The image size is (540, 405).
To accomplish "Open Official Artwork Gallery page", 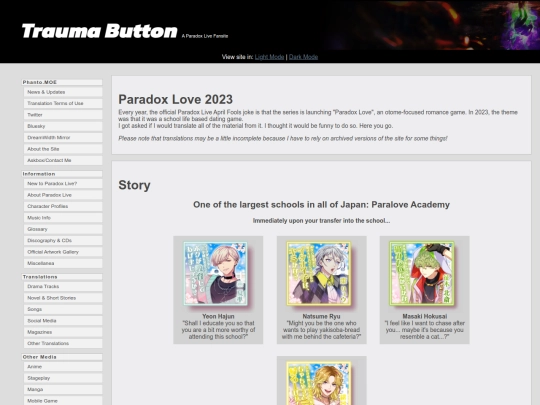I will point(63,252).
